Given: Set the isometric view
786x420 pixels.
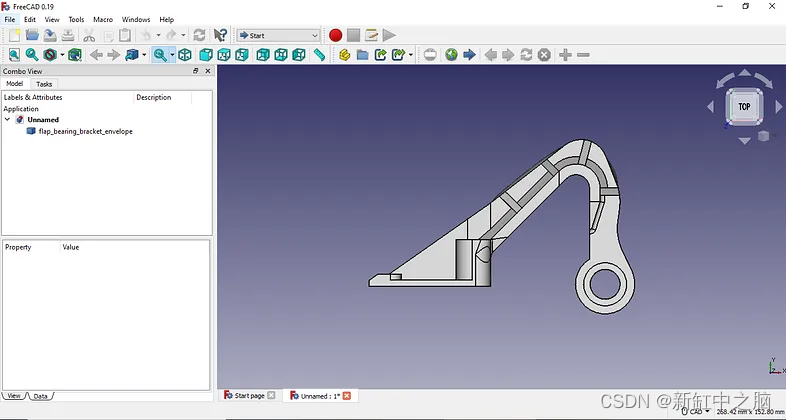Looking at the screenshot, I should point(185,55).
